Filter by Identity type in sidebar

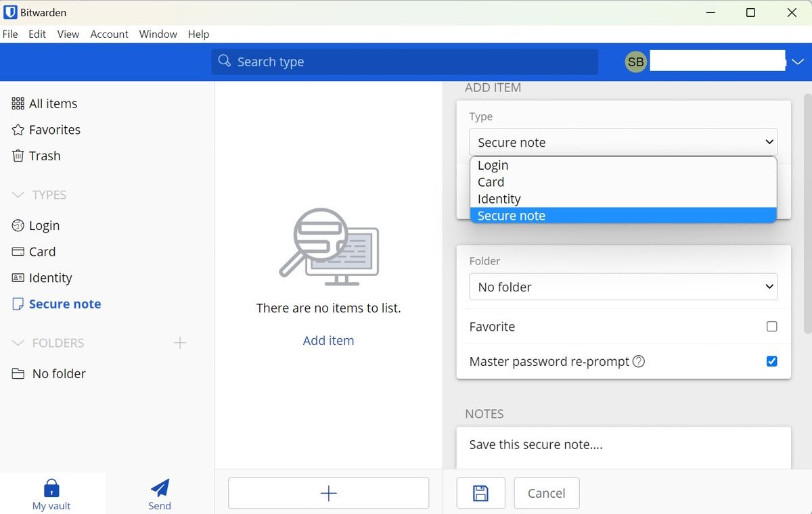pos(50,277)
